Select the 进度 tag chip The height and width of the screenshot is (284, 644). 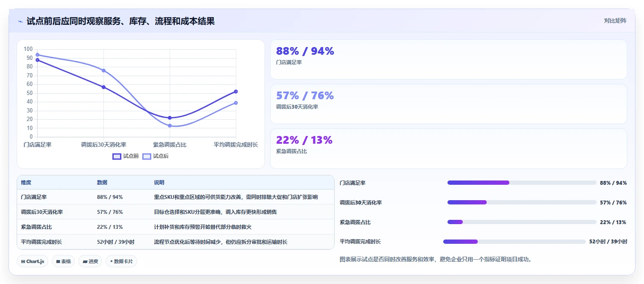(90, 261)
